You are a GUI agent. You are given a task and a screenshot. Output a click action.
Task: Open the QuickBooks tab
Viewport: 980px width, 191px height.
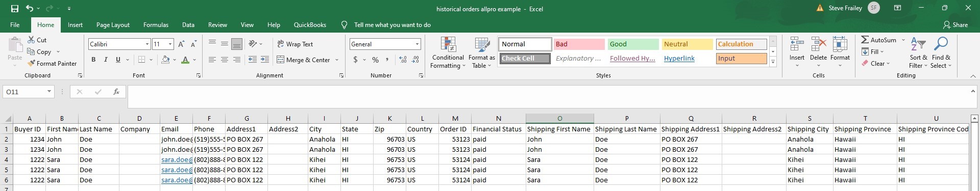(x=310, y=24)
